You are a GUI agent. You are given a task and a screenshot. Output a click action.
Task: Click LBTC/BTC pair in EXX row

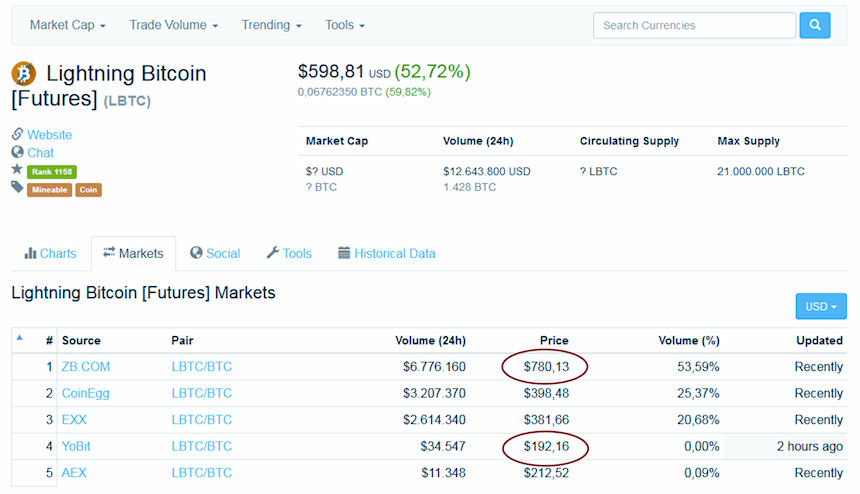(202, 420)
